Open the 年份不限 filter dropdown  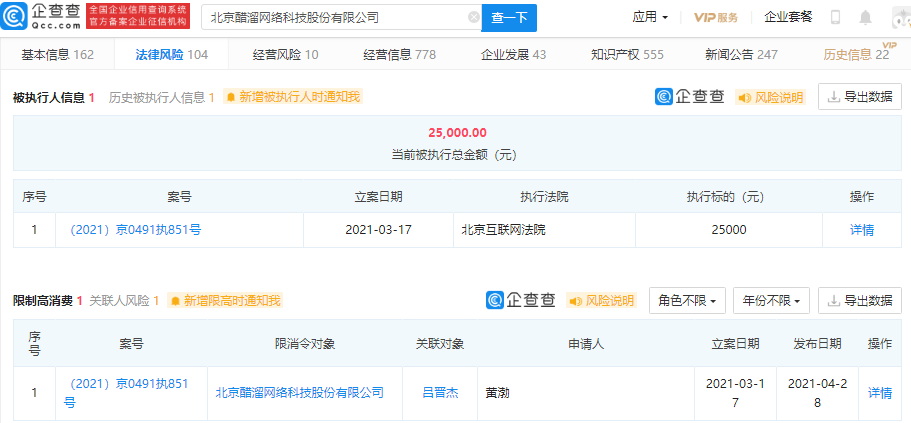(772, 300)
